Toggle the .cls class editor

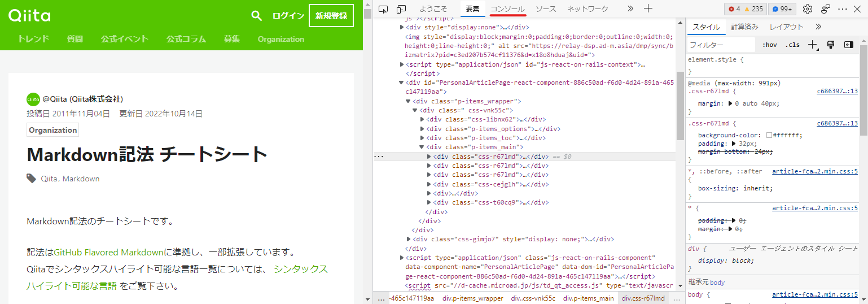coord(792,45)
